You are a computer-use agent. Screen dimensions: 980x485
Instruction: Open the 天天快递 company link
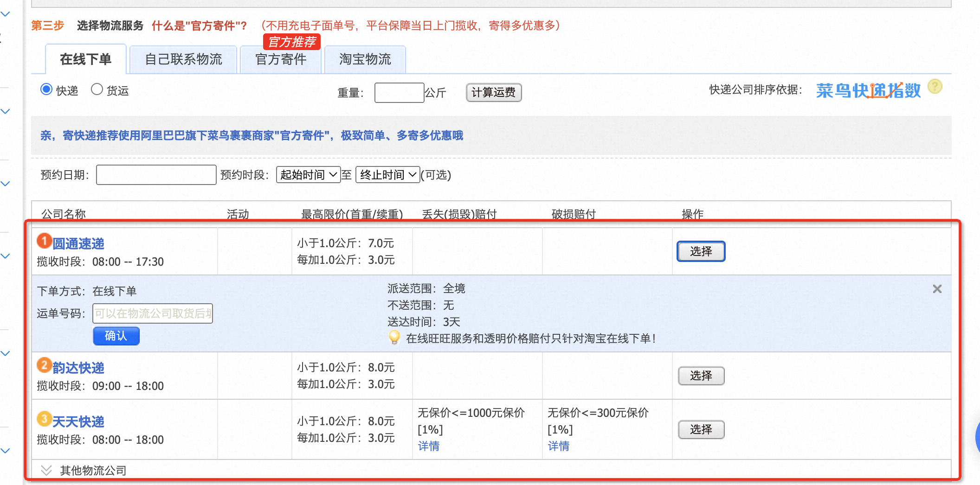pos(78,421)
